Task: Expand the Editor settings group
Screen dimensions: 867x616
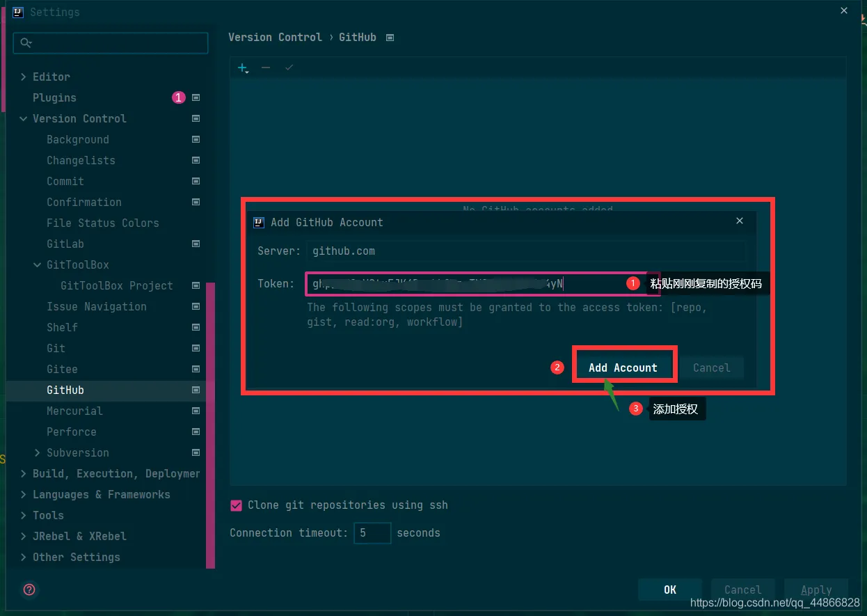Action: [24, 77]
